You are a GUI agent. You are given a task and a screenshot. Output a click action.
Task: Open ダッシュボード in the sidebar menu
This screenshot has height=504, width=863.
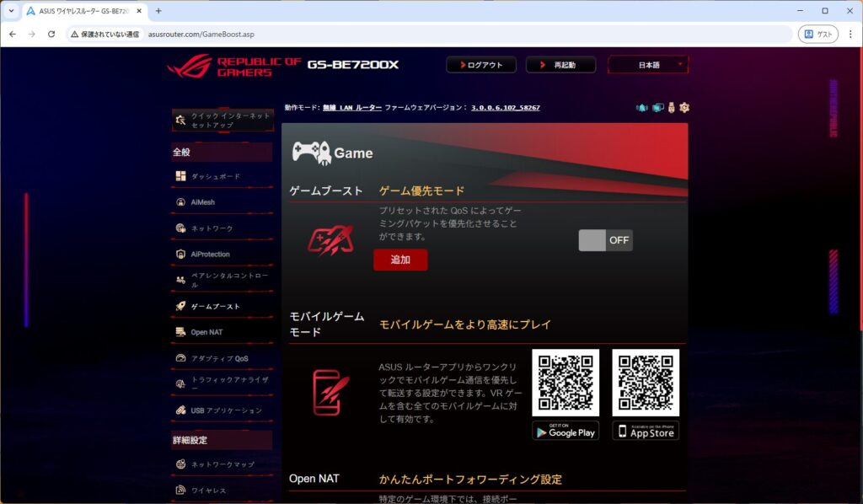[215, 176]
